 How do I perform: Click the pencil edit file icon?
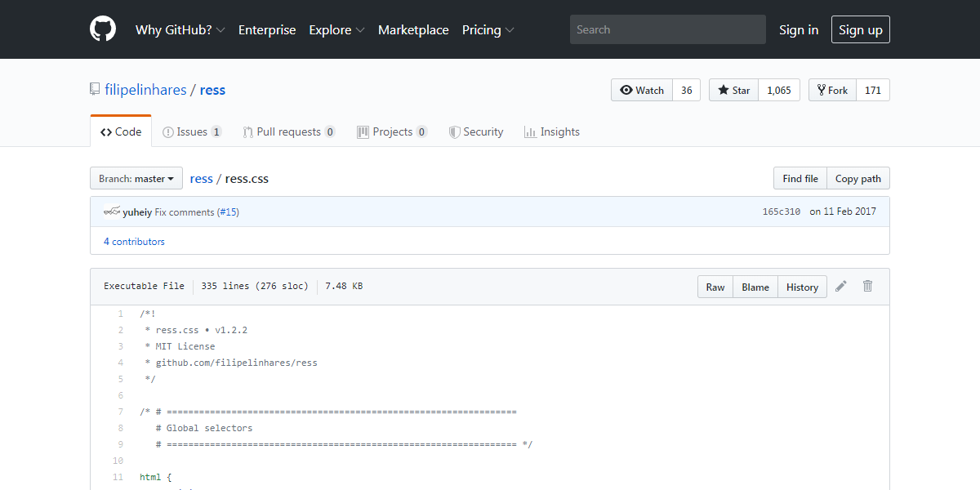click(841, 287)
